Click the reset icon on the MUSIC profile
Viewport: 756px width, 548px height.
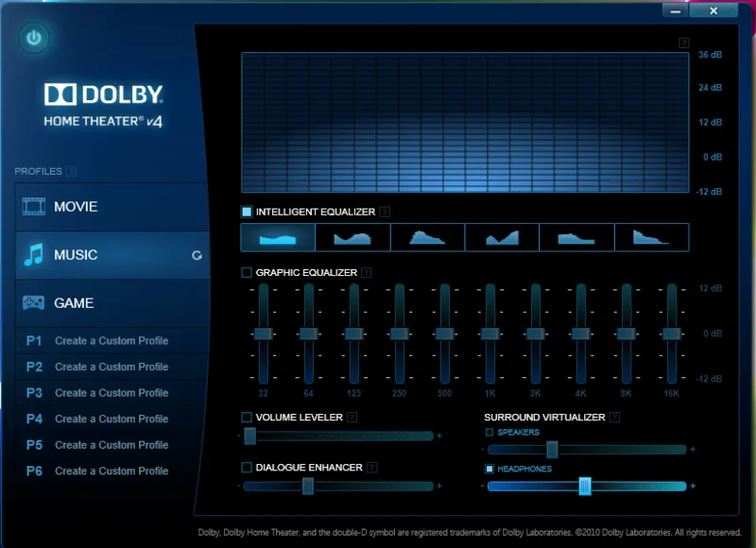196,254
